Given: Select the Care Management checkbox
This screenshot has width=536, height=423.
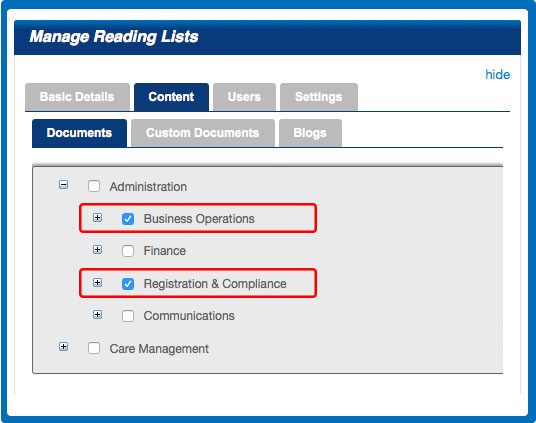Looking at the screenshot, I should pos(94,348).
